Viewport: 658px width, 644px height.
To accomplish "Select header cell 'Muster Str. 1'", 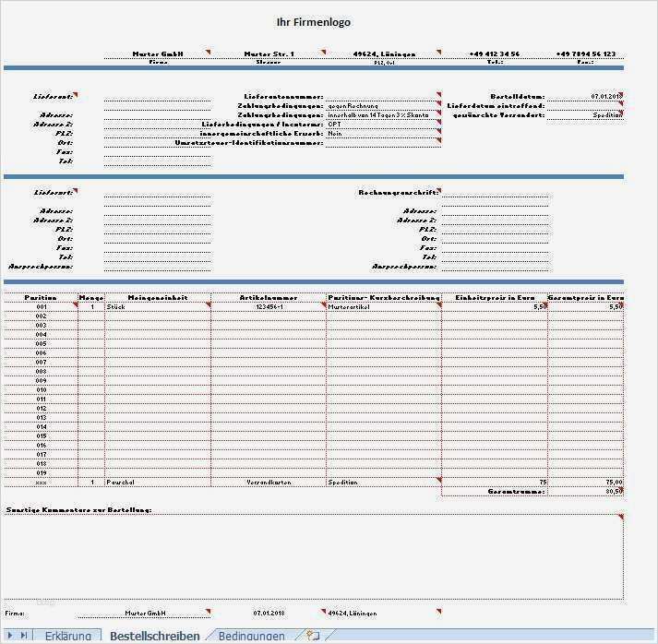I will pyautogui.click(x=269, y=54).
